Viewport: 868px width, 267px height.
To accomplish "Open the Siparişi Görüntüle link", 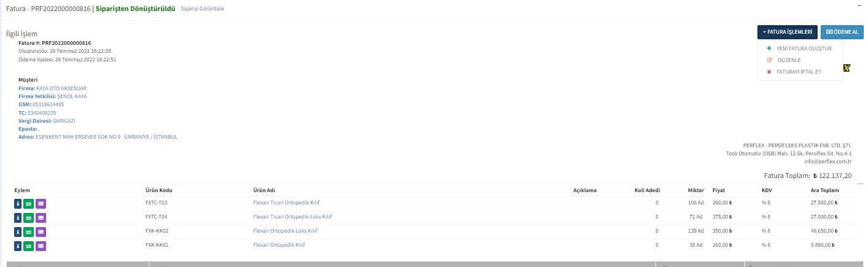I will coord(202,9).
